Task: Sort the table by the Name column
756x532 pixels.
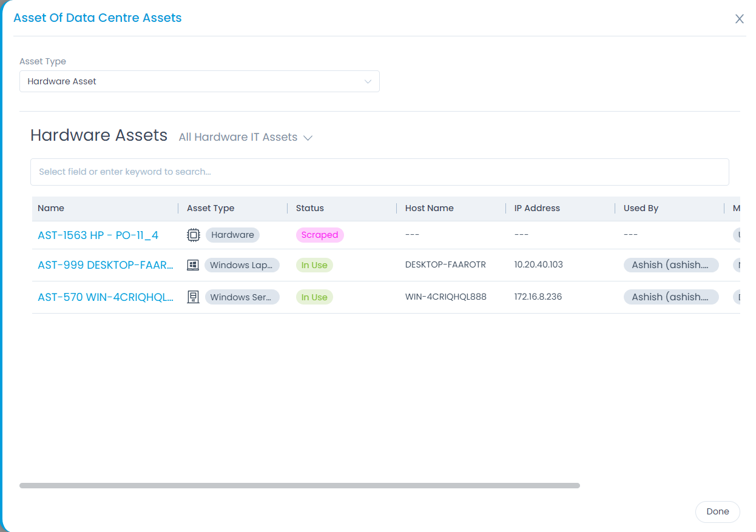Action: [x=51, y=208]
